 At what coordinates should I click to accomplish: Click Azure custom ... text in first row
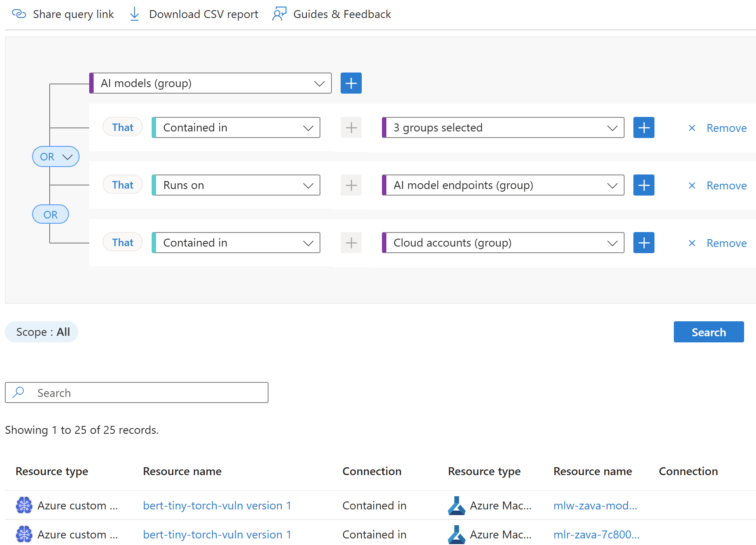78,505
